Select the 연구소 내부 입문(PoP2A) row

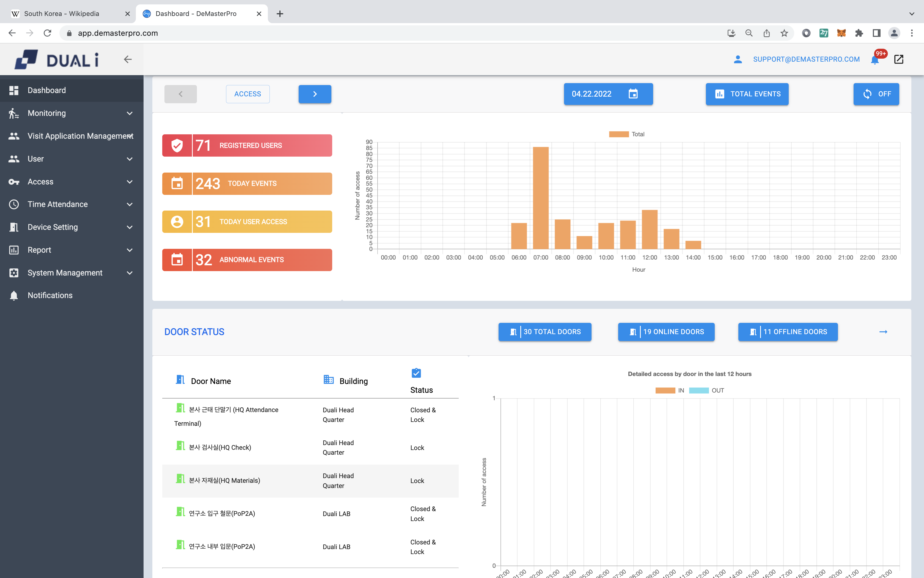point(310,547)
